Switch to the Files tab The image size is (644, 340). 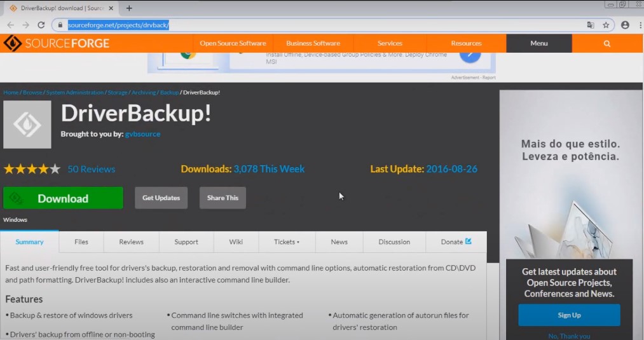81,242
